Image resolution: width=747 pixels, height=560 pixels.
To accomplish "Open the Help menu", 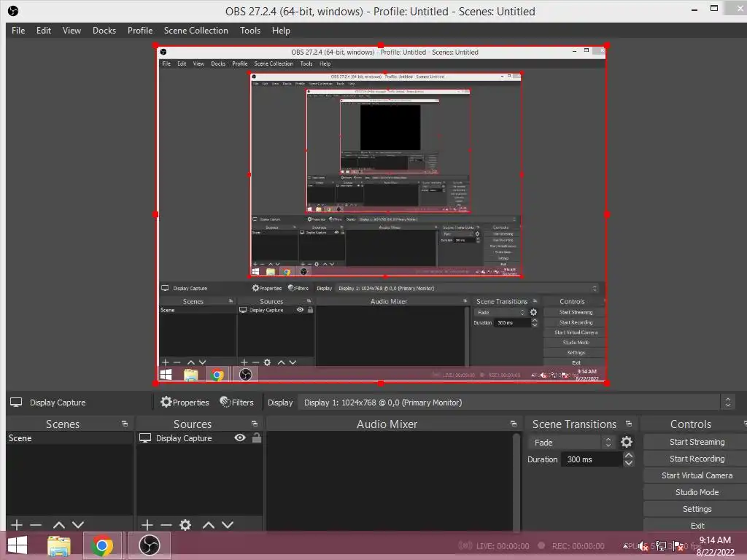I will pyautogui.click(x=281, y=31).
